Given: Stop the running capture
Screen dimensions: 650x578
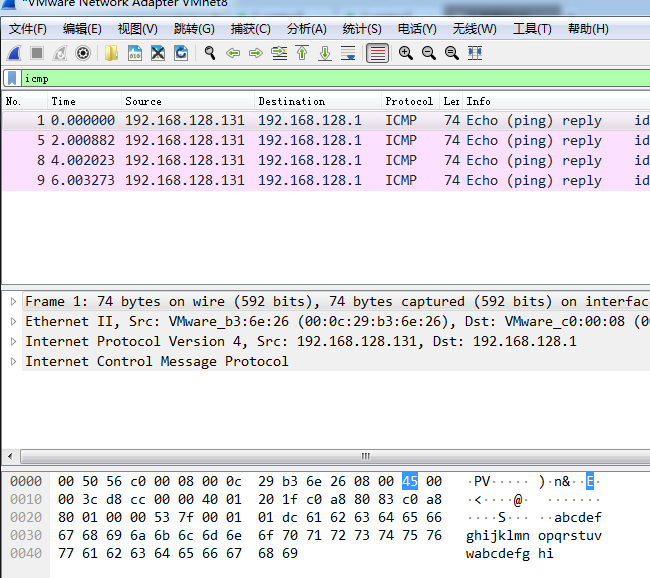Looking at the screenshot, I should [37, 53].
